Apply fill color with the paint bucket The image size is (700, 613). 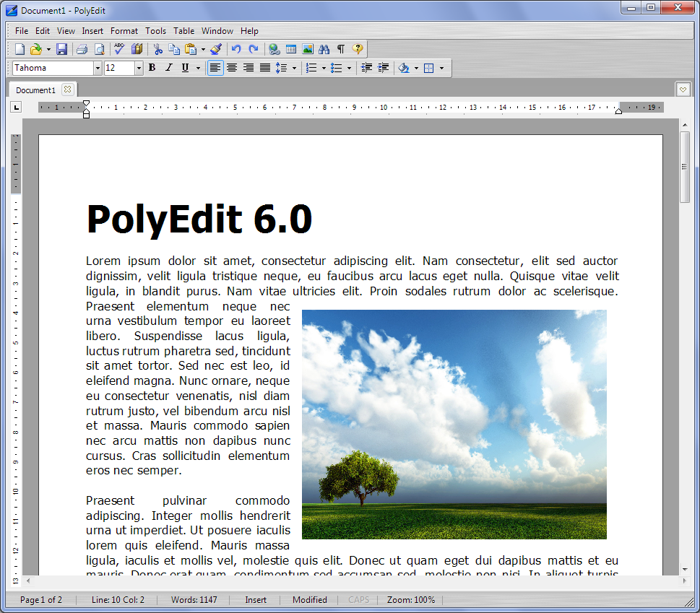[404, 68]
